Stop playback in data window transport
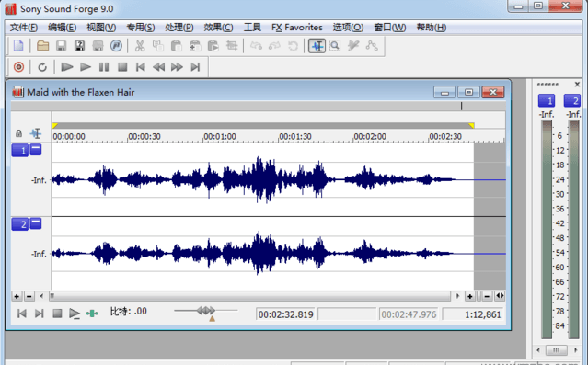 click(x=57, y=314)
